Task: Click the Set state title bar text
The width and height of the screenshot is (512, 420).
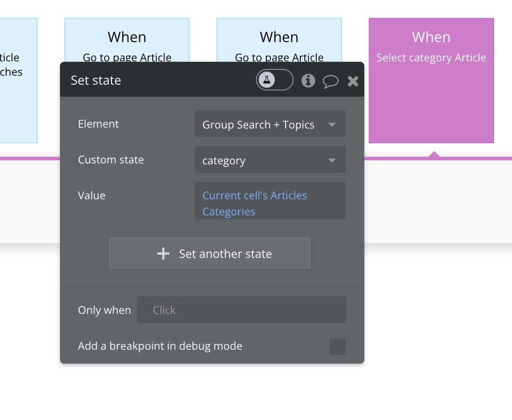Action: click(96, 81)
